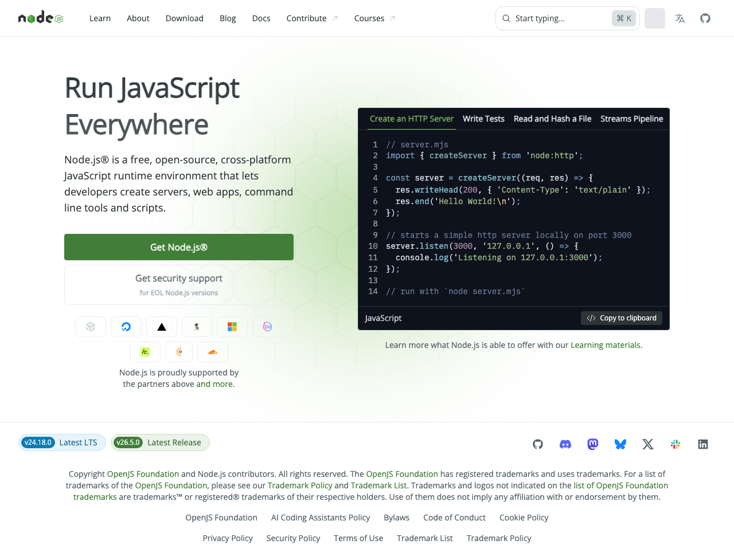The height and width of the screenshot is (560, 734).
Task: Open Bluesky butterfly icon in footer
Action: 620,444
